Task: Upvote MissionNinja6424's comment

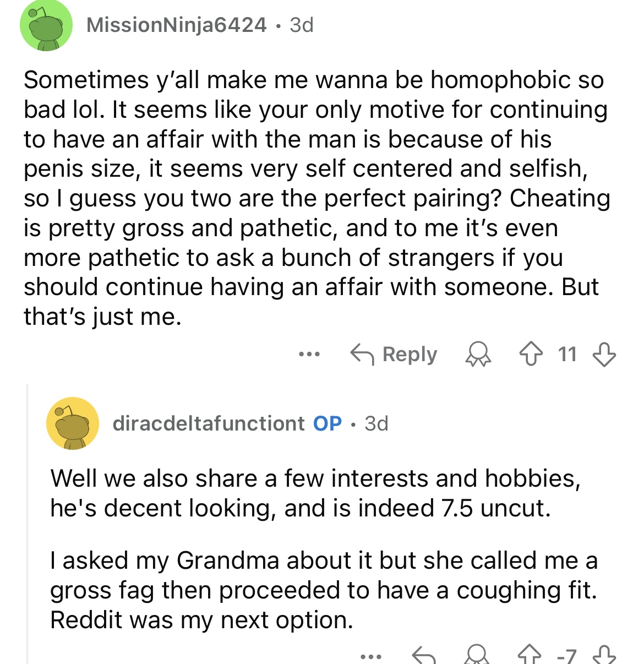Action: (x=531, y=355)
